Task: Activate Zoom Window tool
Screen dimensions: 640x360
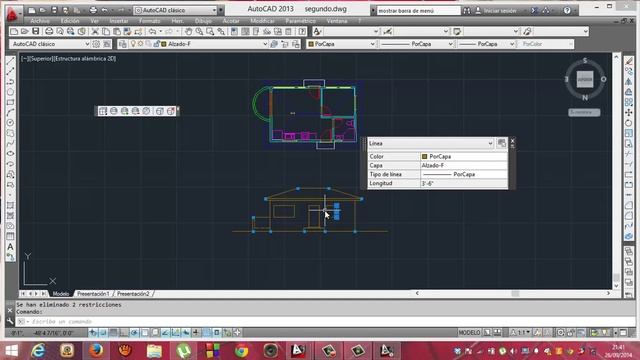Action: click(210, 31)
